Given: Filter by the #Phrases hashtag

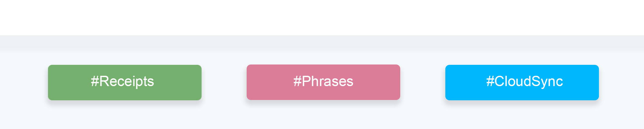Looking at the screenshot, I should pos(323,82).
